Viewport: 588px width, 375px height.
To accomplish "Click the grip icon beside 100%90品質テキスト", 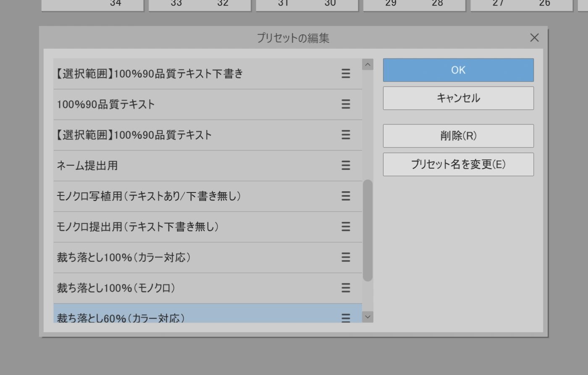I will (346, 104).
